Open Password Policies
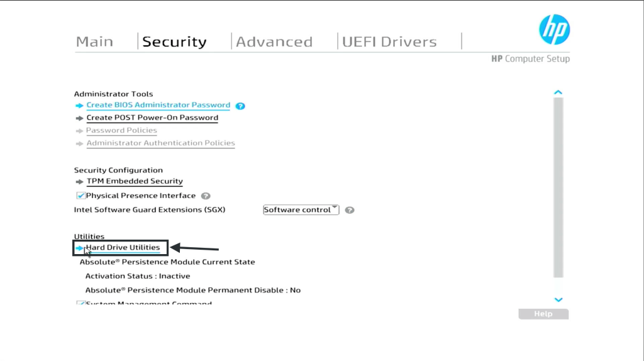The width and height of the screenshot is (644, 361). (x=121, y=131)
